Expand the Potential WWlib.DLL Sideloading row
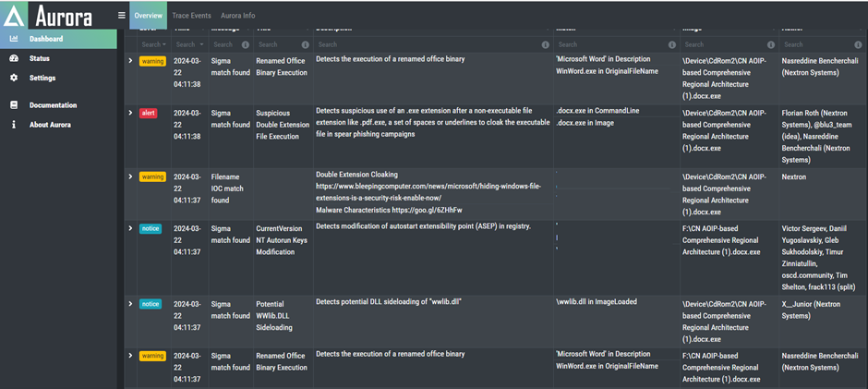 click(x=130, y=303)
